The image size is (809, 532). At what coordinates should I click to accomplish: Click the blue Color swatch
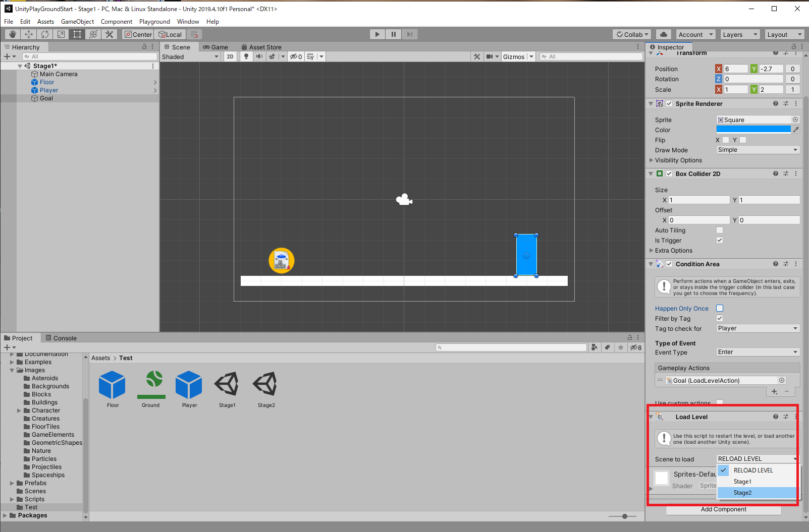753,130
